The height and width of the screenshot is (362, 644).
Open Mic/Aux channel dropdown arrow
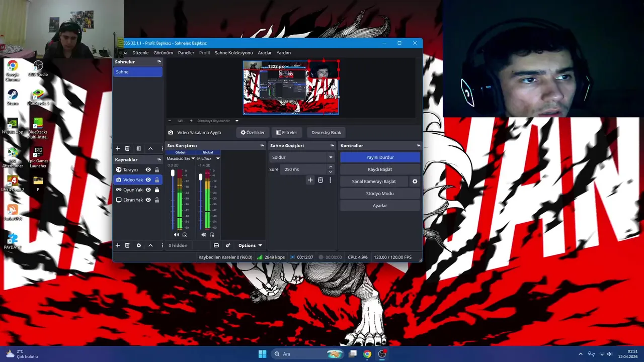coord(218,159)
